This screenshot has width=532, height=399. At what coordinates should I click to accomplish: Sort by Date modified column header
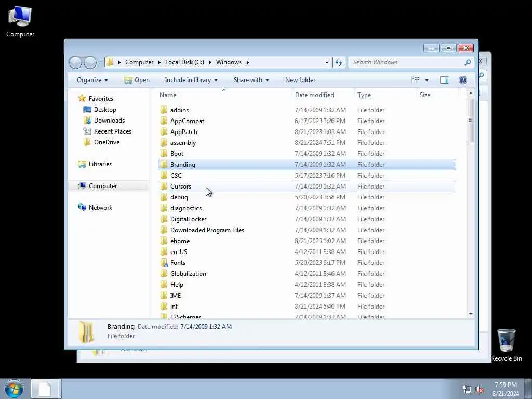pyautogui.click(x=323, y=95)
